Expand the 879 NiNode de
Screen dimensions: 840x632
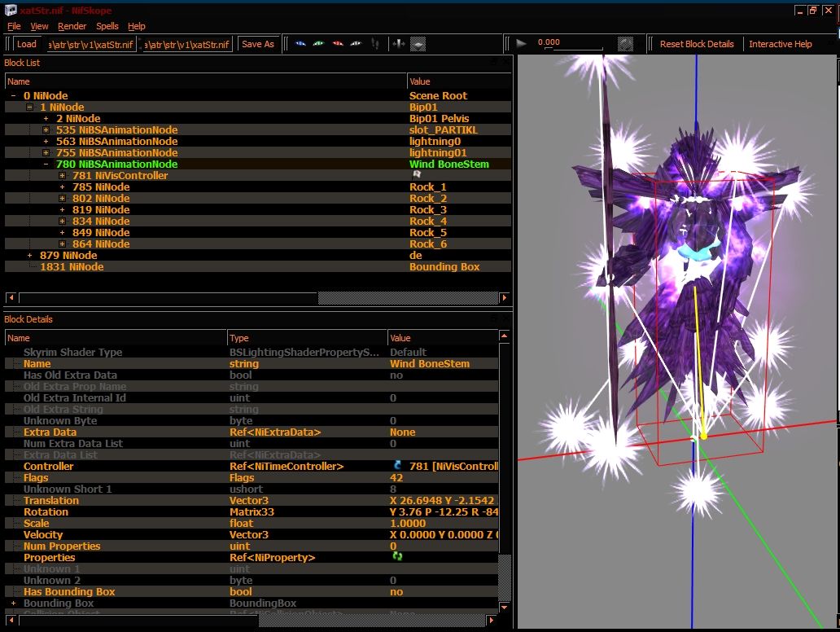[x=30, y=255]
